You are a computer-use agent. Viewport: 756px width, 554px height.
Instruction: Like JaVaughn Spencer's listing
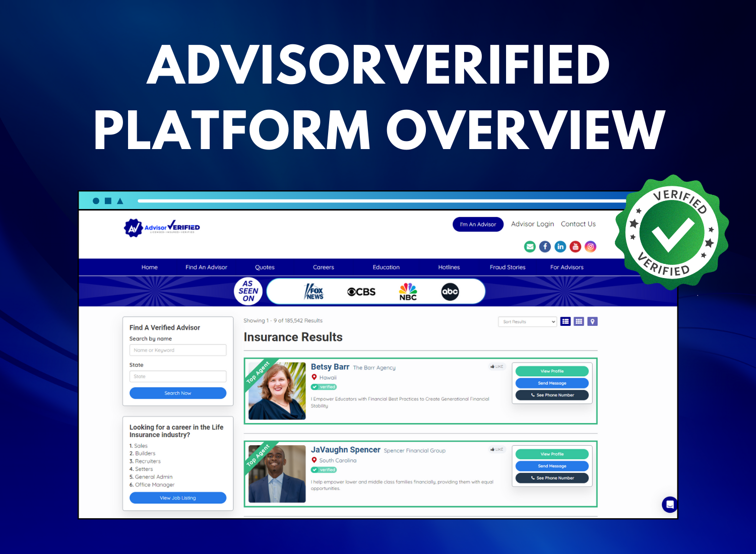pyautogui.click(x=497, y=449)
